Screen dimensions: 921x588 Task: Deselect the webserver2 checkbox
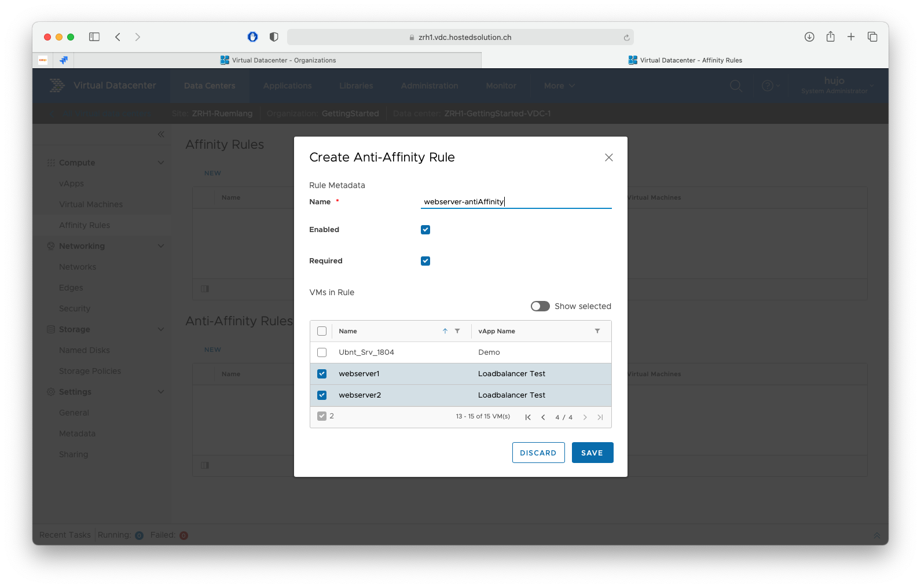[x=322, y=395]
